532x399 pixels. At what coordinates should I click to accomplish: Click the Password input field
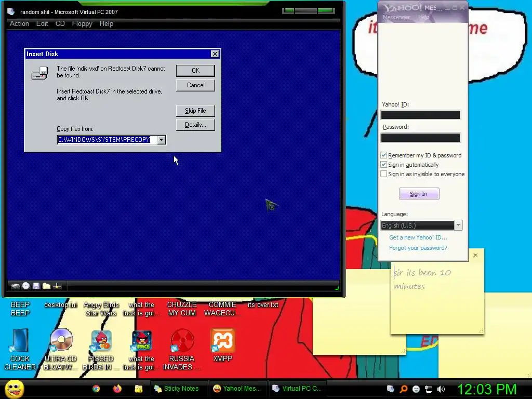[421, 138]
